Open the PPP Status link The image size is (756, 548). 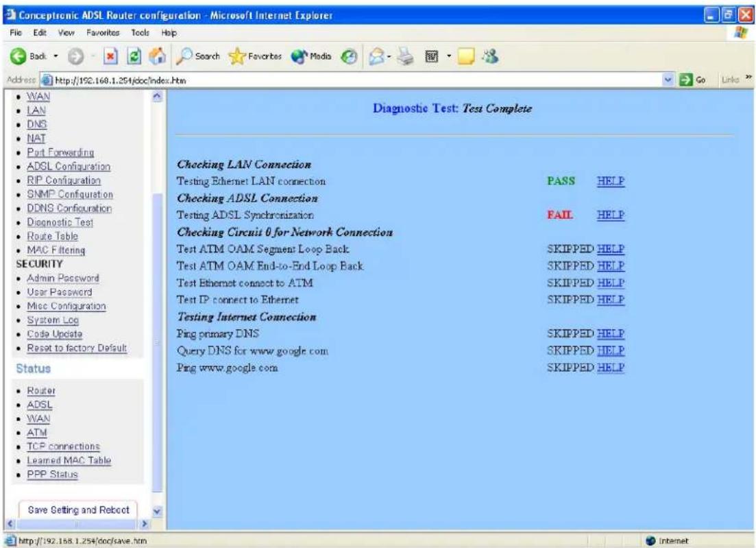point(52,475)
